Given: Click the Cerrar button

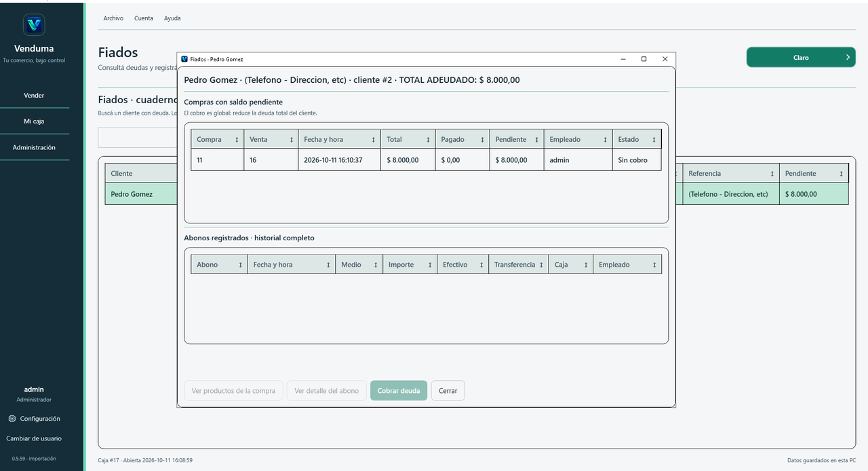Looking at the screenshot, I should tap(448, 390).
